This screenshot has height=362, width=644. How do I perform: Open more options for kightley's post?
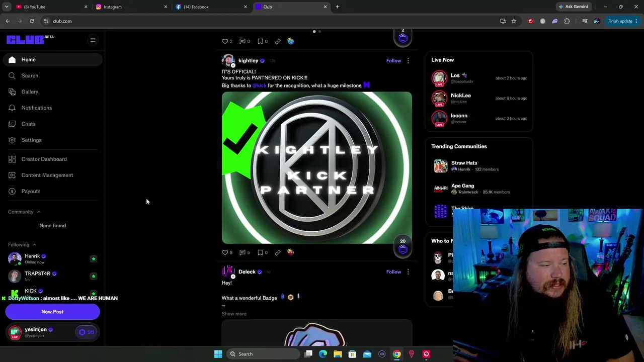coord(408,61)
